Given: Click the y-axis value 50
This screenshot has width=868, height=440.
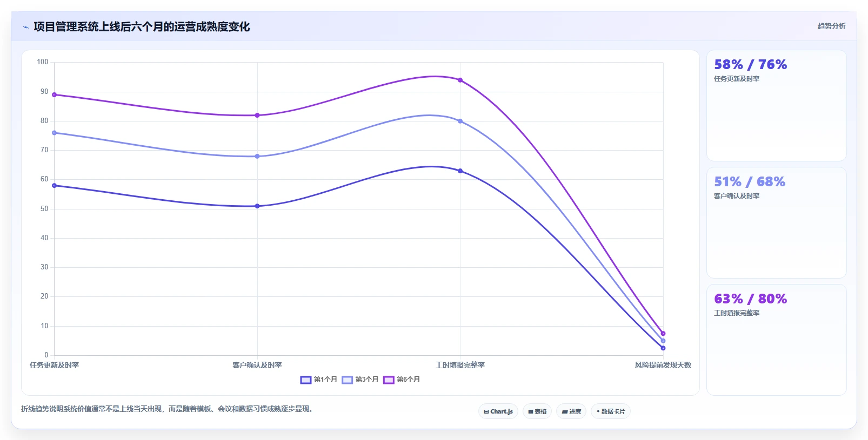Looking at the screenshot, I should 44,209.
